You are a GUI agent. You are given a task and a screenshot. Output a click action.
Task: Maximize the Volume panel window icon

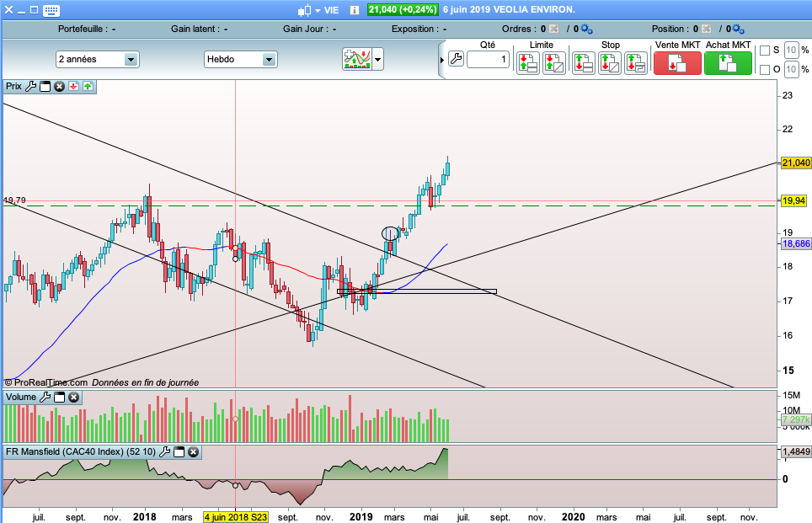(60, 398)
